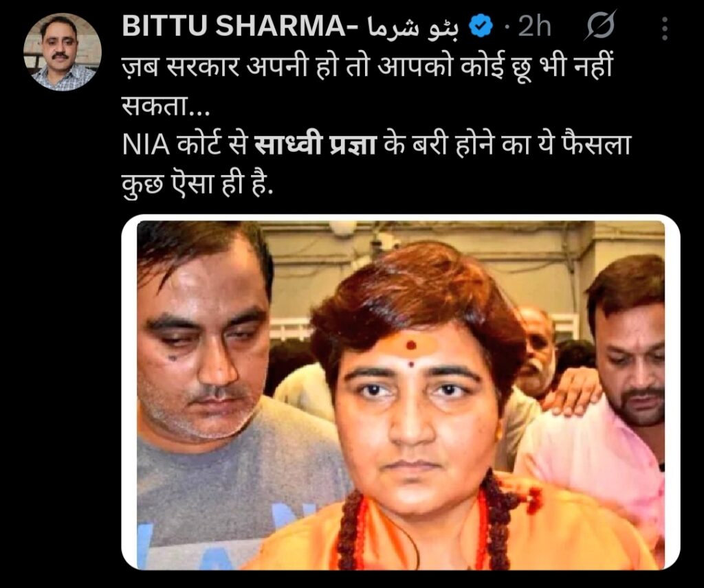This screenshot has height=588, width=704.
Task: Click the tweet line starting ज़ब सरकार
Action: point(367,69)
